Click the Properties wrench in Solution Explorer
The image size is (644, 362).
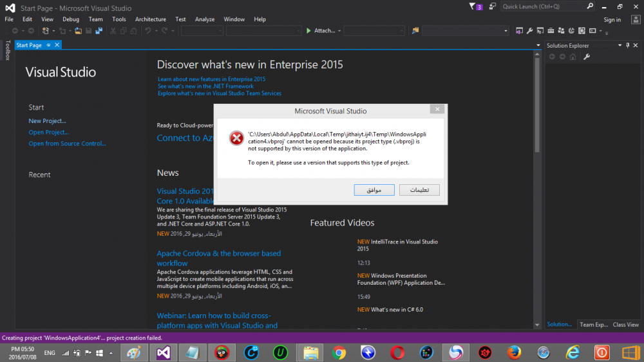(587, 57)
